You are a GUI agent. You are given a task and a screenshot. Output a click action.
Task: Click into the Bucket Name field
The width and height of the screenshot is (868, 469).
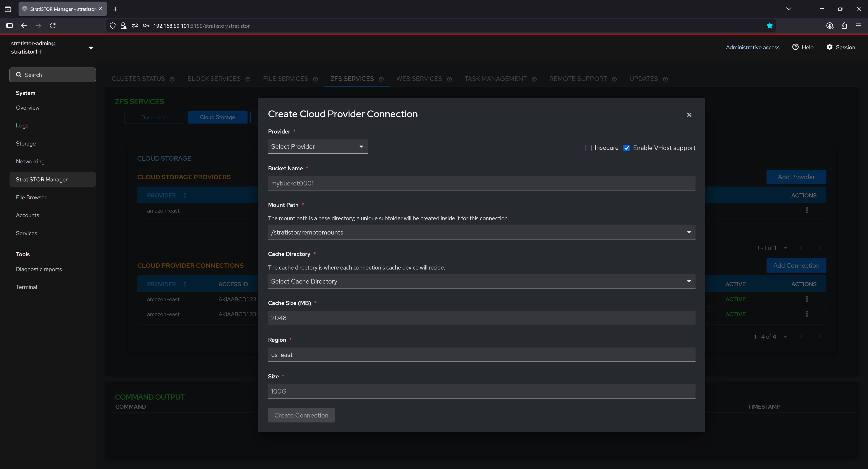[481, 183]
